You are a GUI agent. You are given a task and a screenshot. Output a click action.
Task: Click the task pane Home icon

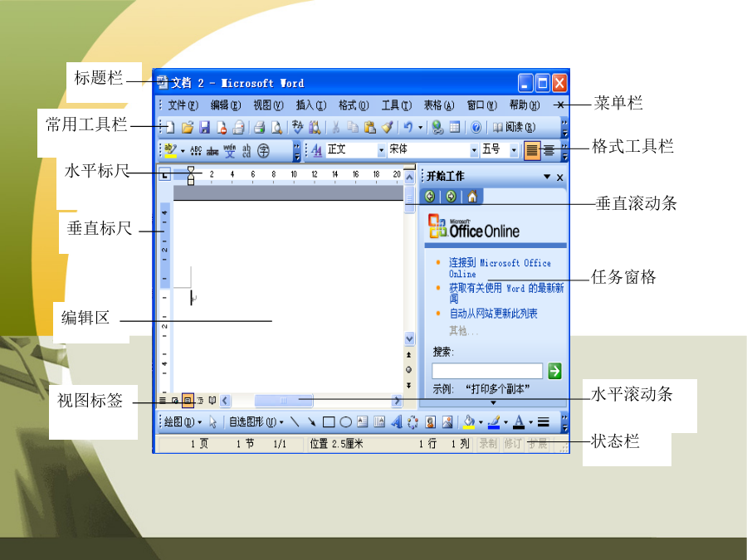(472, 196)
